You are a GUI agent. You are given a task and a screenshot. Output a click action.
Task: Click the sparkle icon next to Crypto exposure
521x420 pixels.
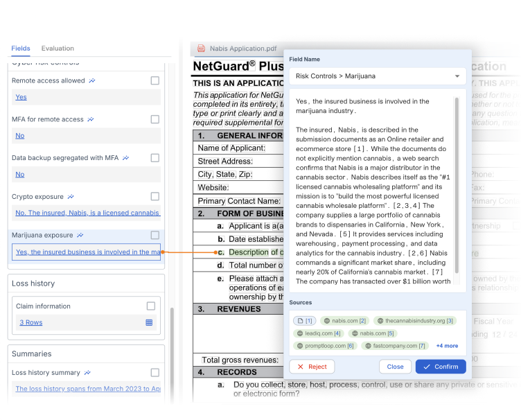click(x=71, y=197)
